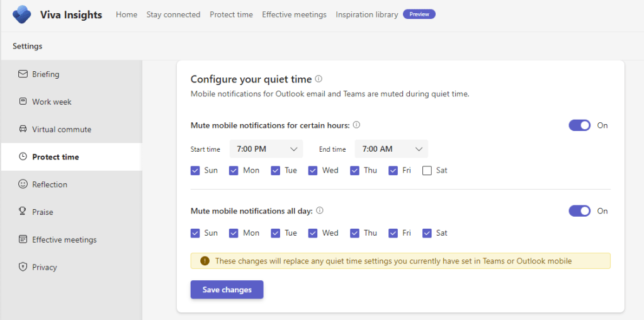Uncheck Wed in the all day row
The width and height of the screenshot is (644, 320).
pos(313,233)
